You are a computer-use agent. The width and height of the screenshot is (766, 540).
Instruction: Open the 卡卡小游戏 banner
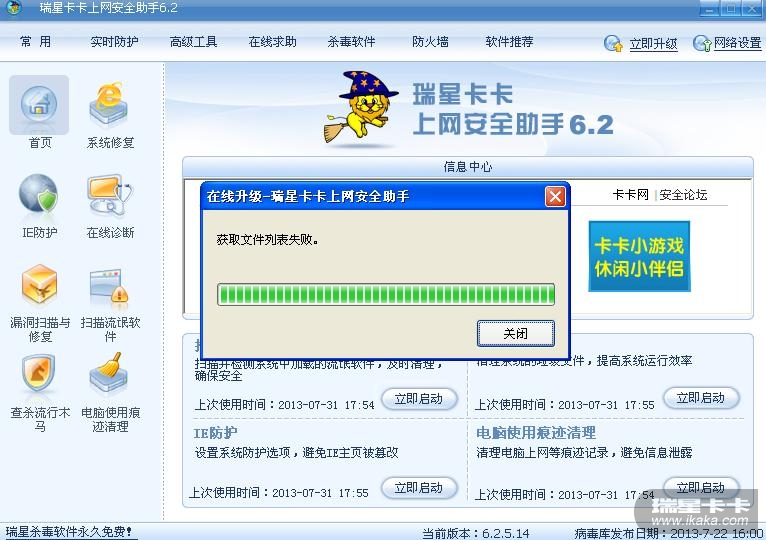tap(639, 256)
